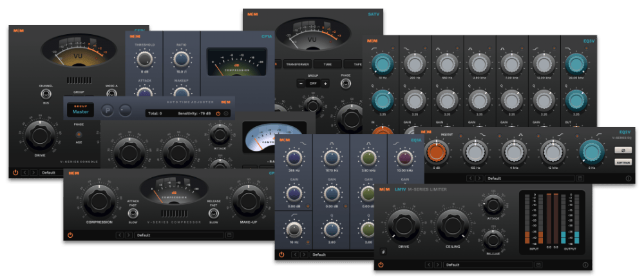Screen dimensions: 644x279
Task: Save preset icon in LM1V limiter window
Action: coord(538,265)
